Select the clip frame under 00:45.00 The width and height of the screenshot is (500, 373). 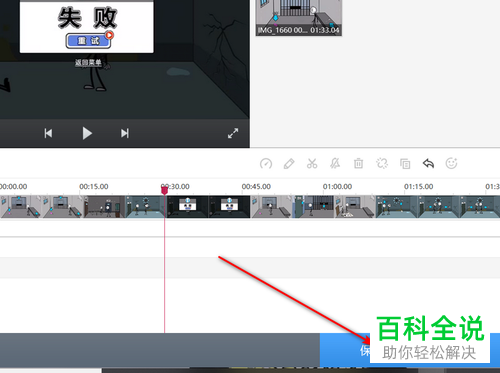(271, 207)
